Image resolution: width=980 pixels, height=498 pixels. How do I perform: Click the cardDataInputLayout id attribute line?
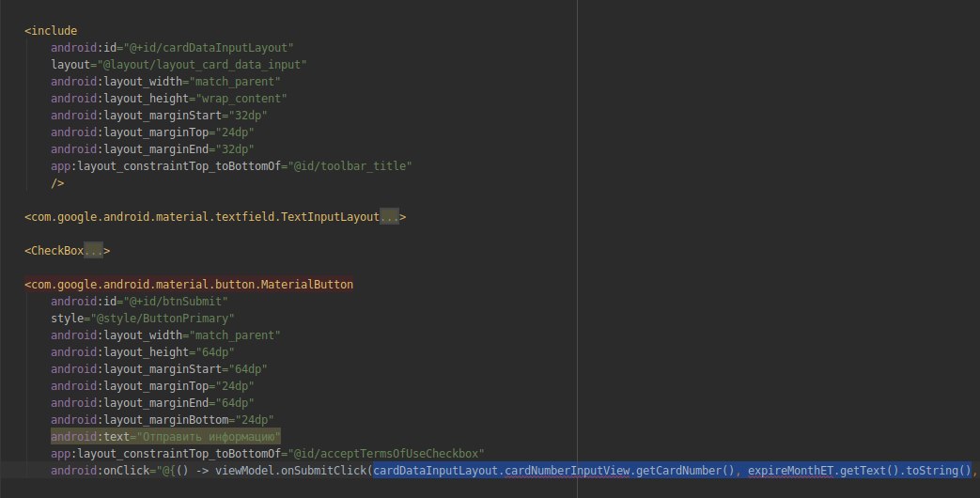pyautogui.click(x=172, y=48)
